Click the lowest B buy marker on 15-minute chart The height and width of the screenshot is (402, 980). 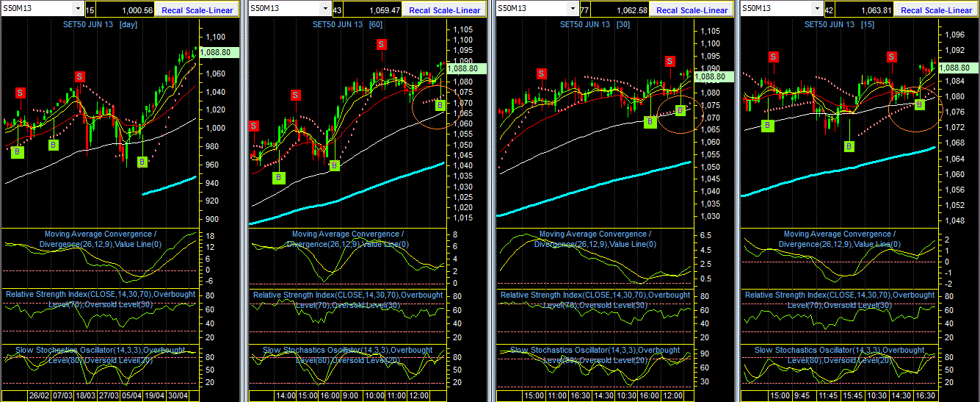pos(849,146)
